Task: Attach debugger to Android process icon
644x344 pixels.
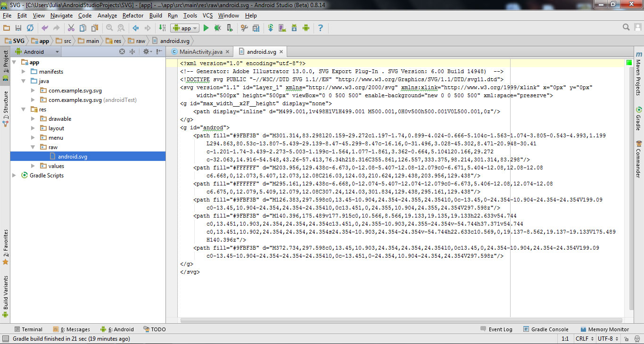Action: (x=229, y=28)
